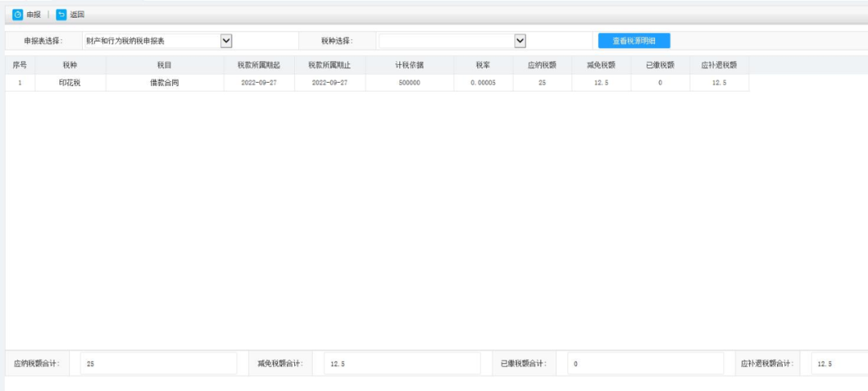Image resolution: width=868 pixels, height=391 pixels.
Task: Click the 减免税额合计 total input field
Action: point(402,364)
